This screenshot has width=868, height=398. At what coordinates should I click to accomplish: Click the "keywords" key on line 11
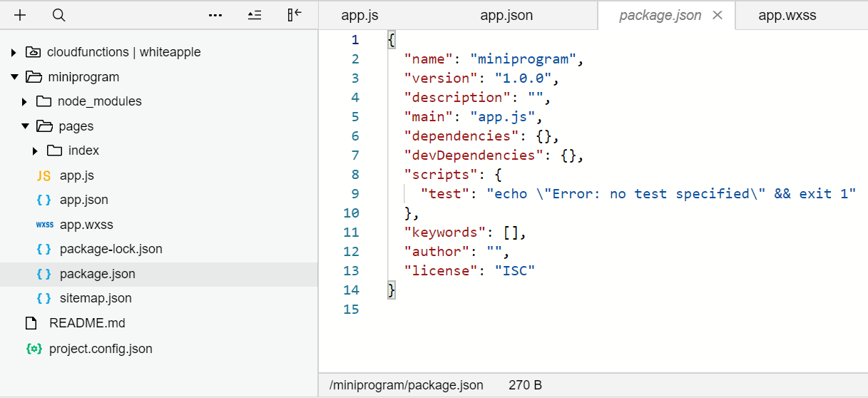coord(445,233)
